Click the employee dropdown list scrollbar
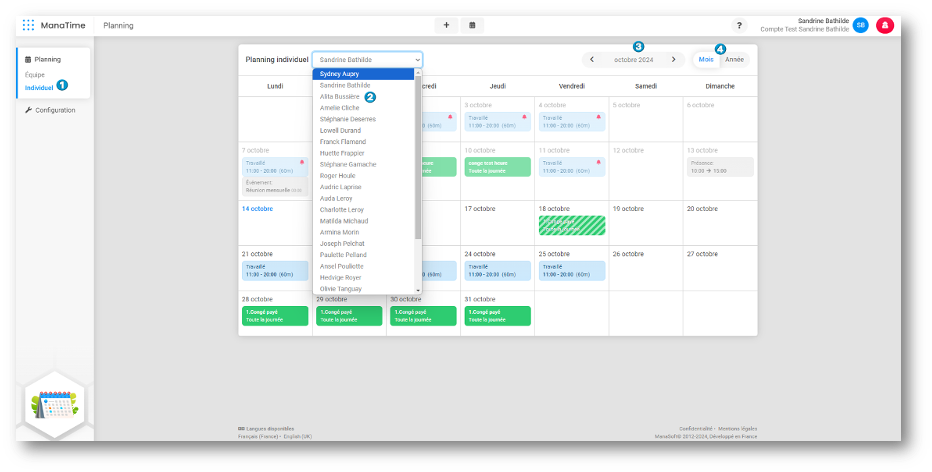932x472 pixels. (418, 150)
